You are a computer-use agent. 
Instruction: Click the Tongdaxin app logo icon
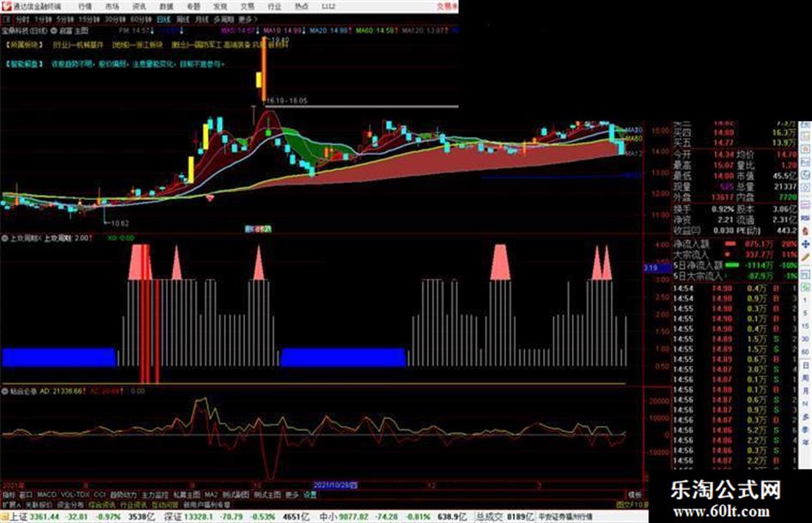tap(7, 6)
